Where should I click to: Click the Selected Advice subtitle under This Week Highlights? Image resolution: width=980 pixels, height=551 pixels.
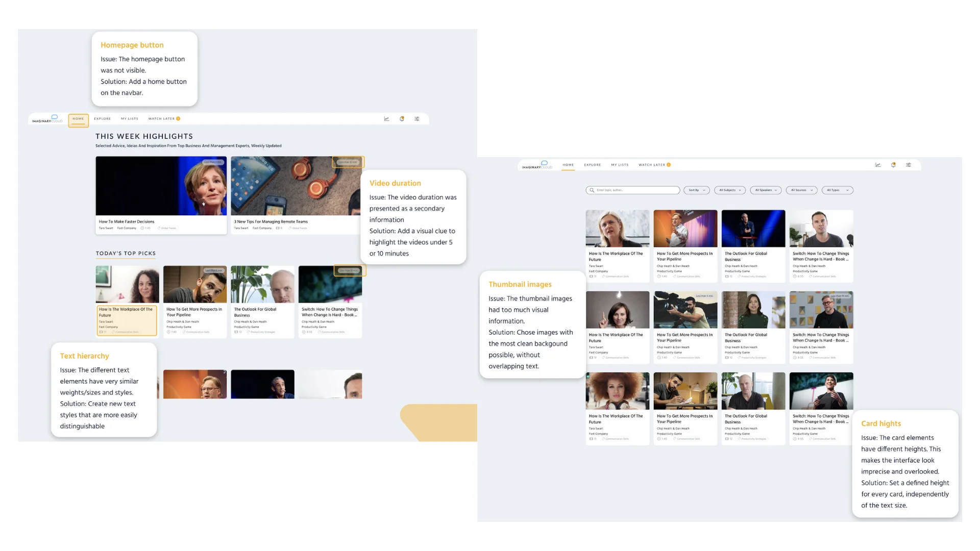pyautogui.click(x=188, y=146)
